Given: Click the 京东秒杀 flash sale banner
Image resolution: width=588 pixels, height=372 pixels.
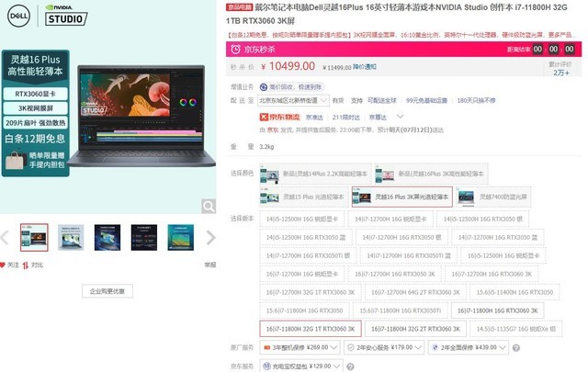Looking at the screenshot, I should click(x=403, y=49).
